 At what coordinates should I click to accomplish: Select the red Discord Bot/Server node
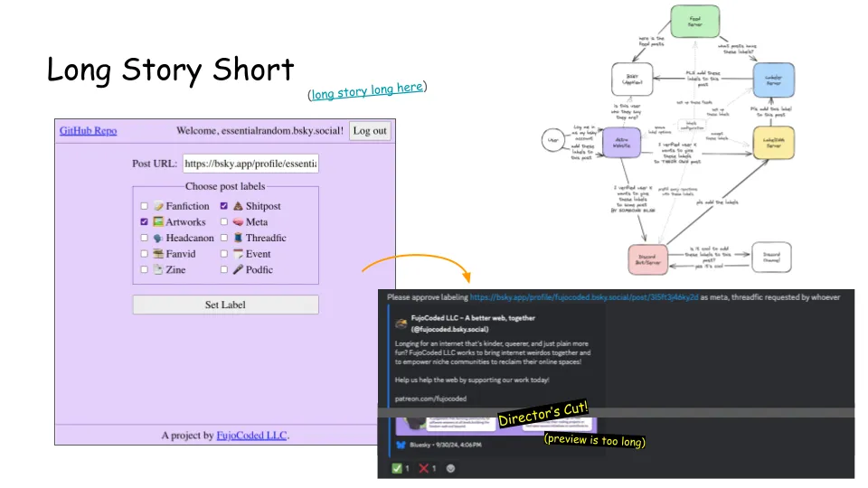click(x=650, y=258)
